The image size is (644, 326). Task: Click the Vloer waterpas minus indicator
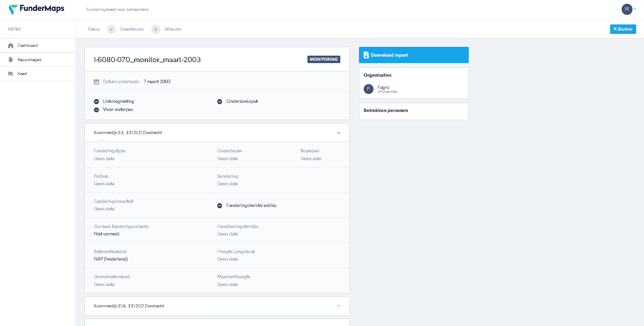click(x=97, y=110)
